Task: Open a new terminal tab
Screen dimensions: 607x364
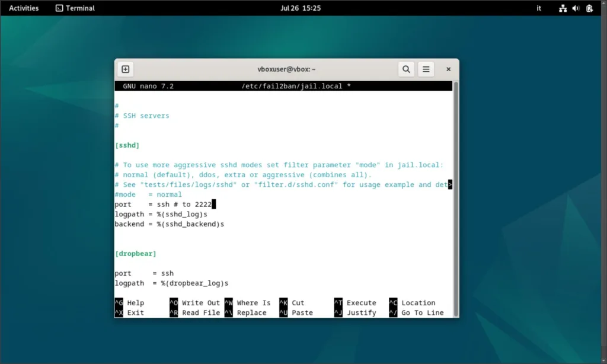Action: [x=126, y=69]
